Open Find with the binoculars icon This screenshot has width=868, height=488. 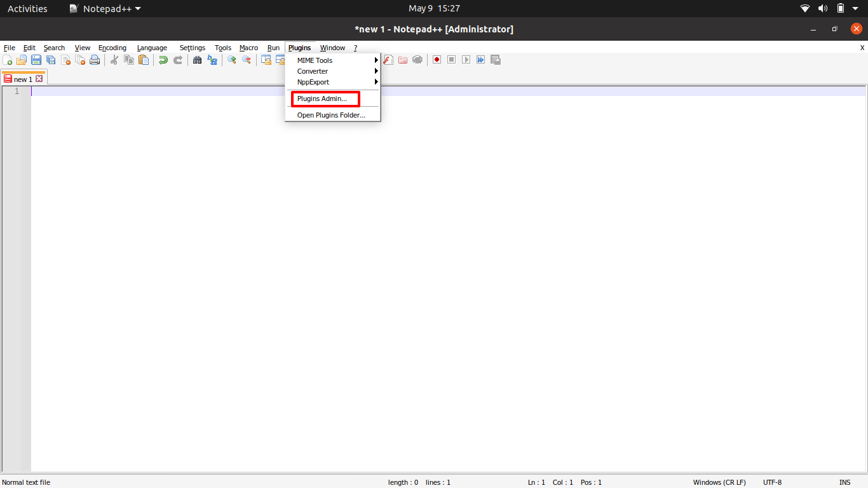coord(198,60)
